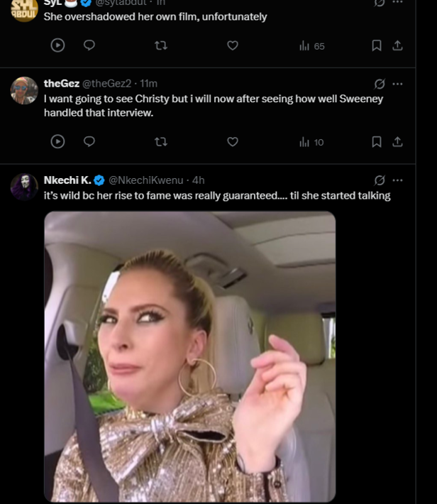Open the @NkechiKwenu handle link

148,180
